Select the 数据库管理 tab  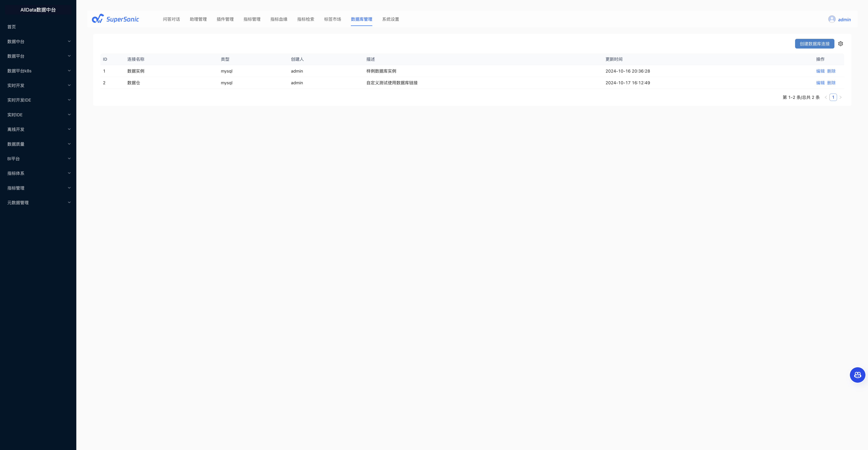[x=362, y=19]
